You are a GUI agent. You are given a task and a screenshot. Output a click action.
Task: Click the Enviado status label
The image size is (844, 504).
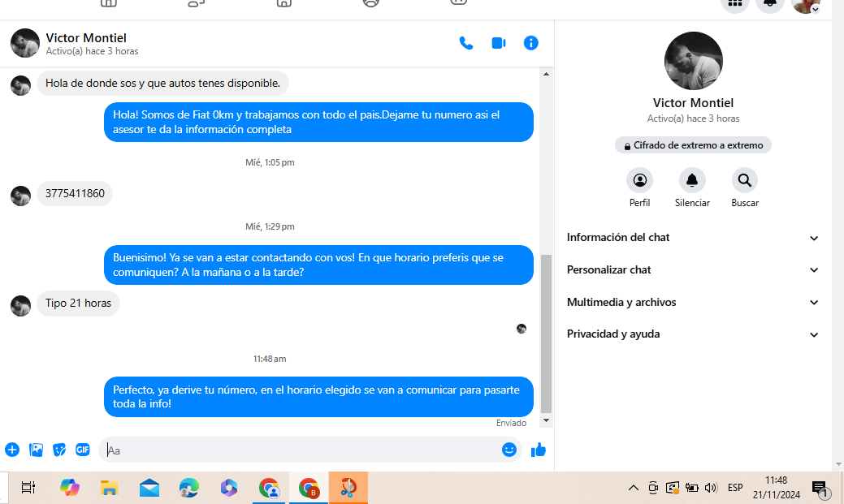511,424
